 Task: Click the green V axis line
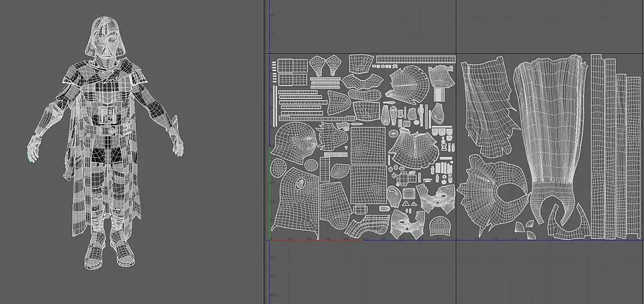[270, 193]
